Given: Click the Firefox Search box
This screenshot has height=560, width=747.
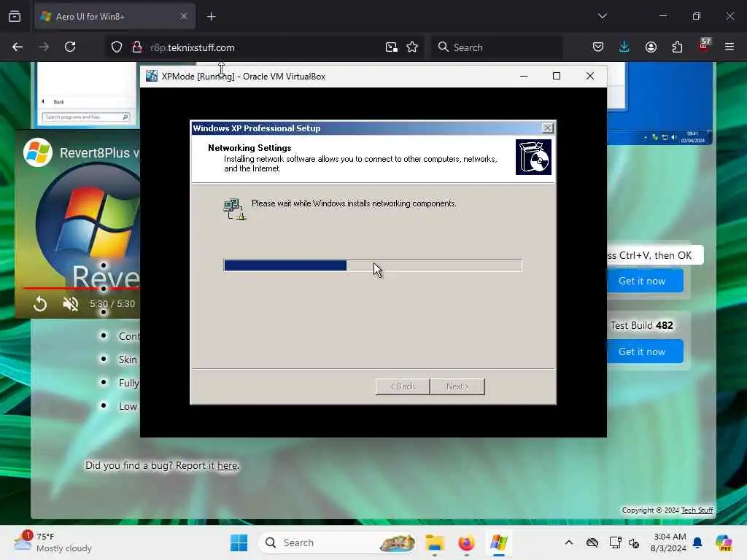Looking at the screenshot, I should point(497,47).
